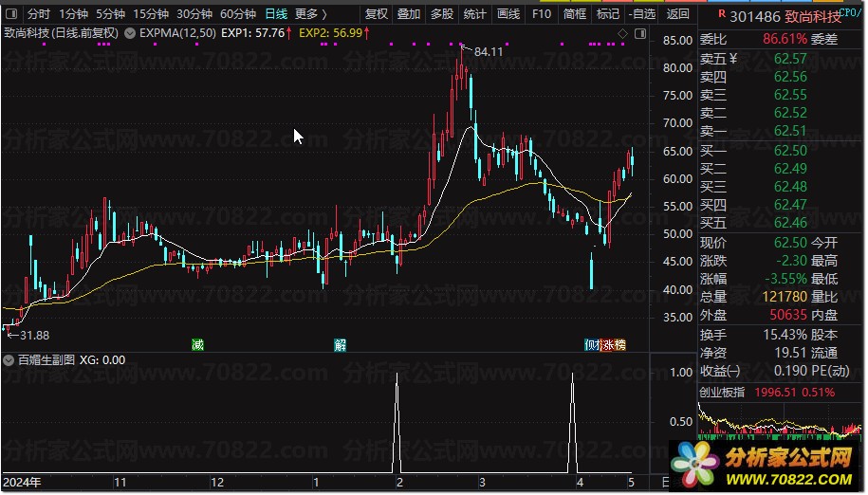Open the 统计 statistics tool
The height and width of the screenshot is (495, 868).
(474, 14)
